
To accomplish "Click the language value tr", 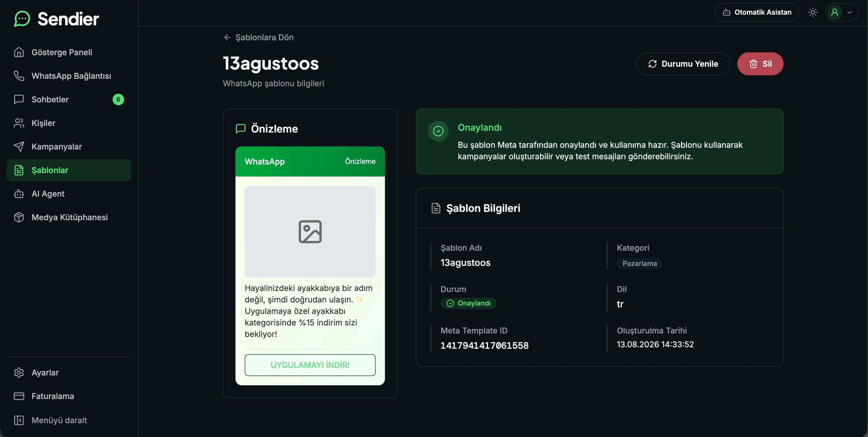I will point(620,304).
